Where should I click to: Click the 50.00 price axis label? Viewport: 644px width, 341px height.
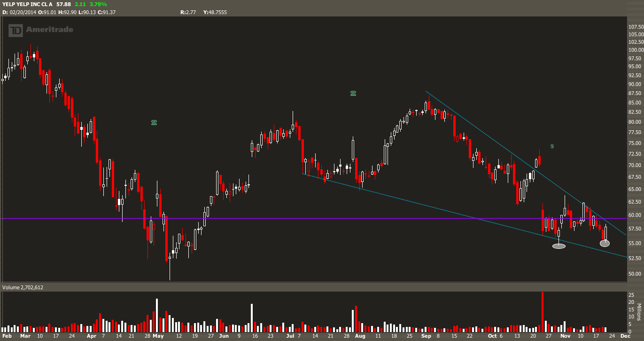pyautogui.click(x=636, y=274)
